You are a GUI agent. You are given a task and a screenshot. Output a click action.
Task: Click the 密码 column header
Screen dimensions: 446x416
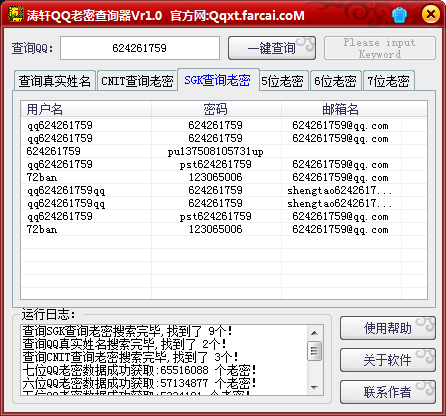coord(216,109)
